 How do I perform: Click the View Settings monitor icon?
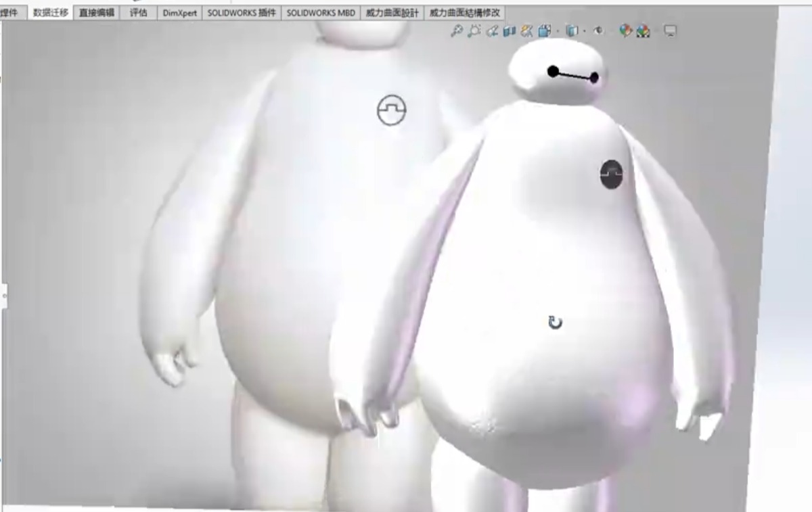tap(670, 30)
